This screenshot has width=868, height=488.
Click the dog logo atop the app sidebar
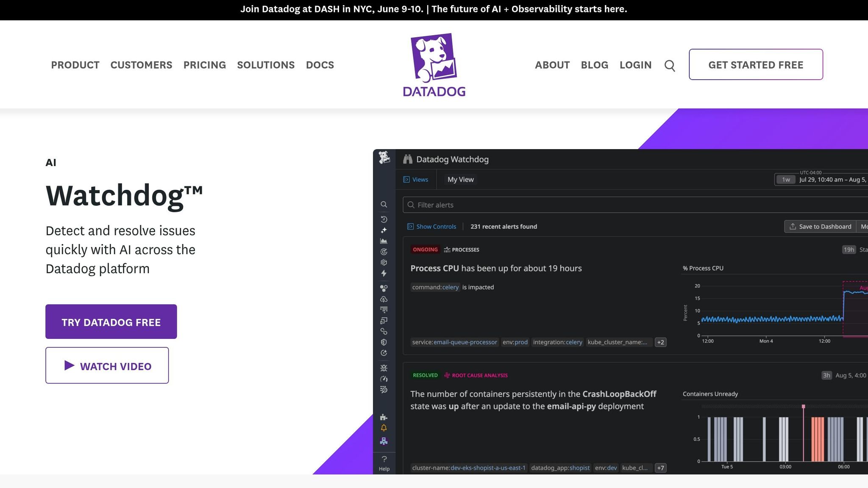click(384, 158)
